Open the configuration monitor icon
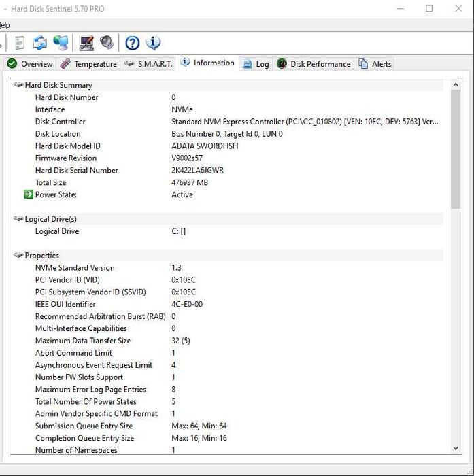This screenshot has width=474, height=476. coord(86,43)
